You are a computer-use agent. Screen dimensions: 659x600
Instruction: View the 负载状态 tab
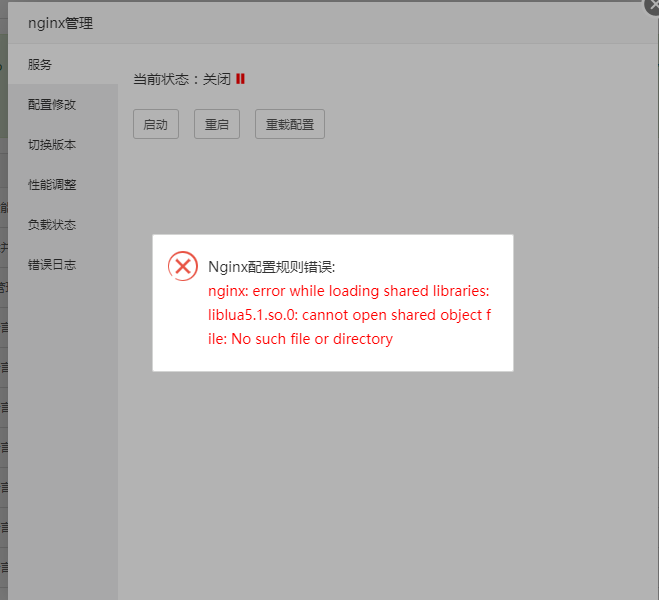point(63,224)
